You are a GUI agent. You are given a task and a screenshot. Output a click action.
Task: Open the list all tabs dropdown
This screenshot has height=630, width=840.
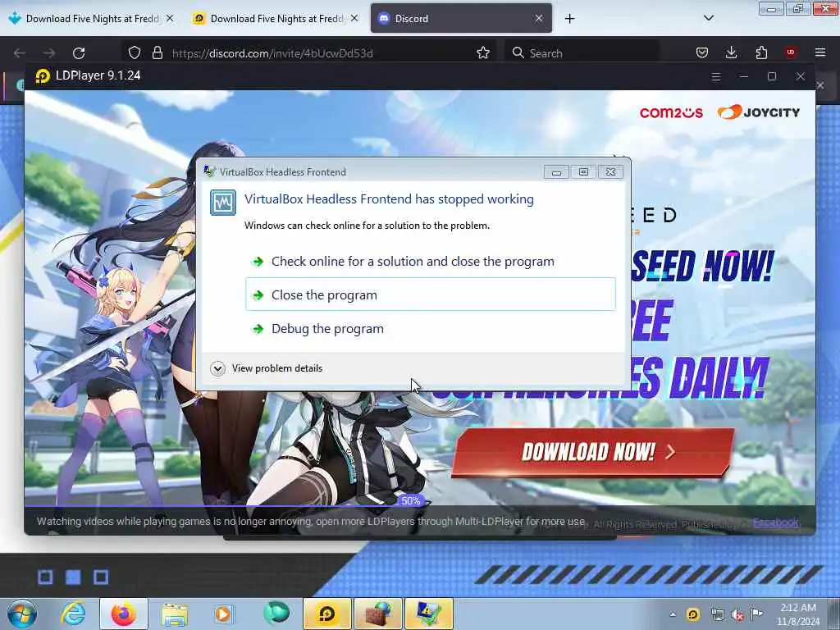(708, 18)
